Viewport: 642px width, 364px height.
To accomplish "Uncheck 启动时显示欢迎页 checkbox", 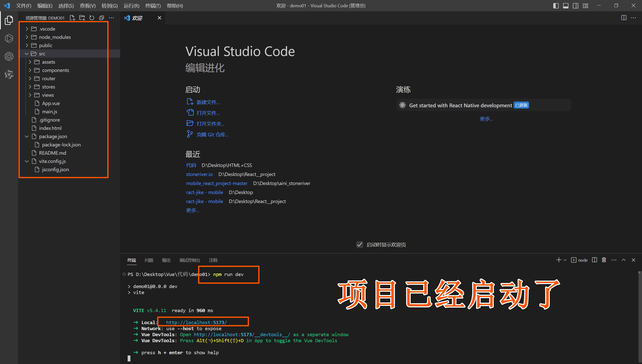I will pyautogui.click(x=360, y=245).
